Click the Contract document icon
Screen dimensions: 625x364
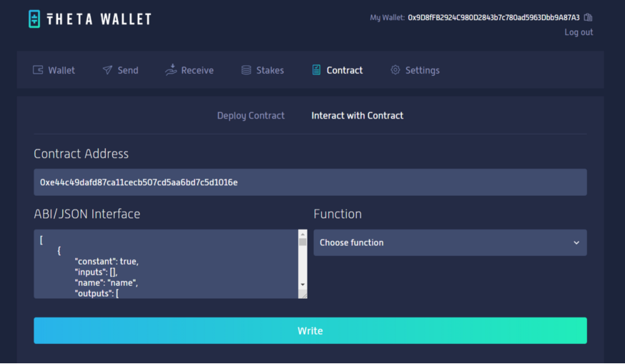coord(316,70)
